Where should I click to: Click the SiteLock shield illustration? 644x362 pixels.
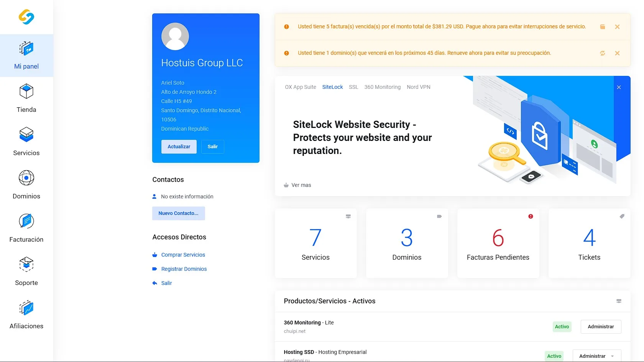tap(540, 132)
